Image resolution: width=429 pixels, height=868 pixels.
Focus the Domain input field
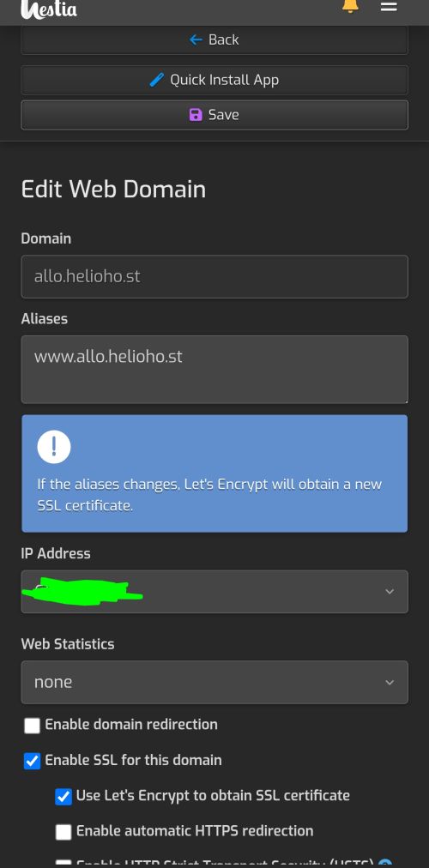tap(214, 276)
